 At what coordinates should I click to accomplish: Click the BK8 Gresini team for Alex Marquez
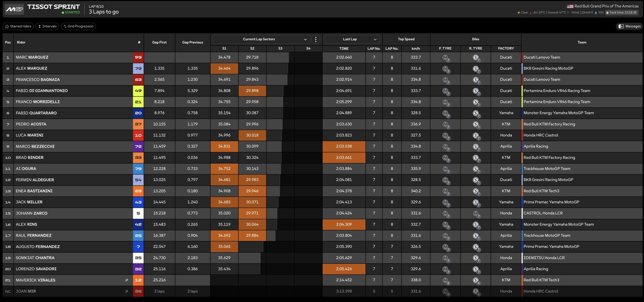click(548, 68)
